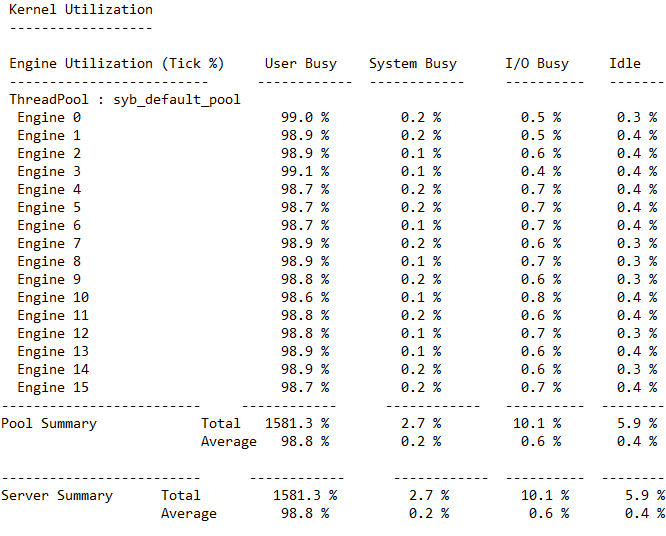Click Server Summary total Idle 5.9 %
Screen dimensions: 666x536
pyautogui.click(x=645, y=496)
